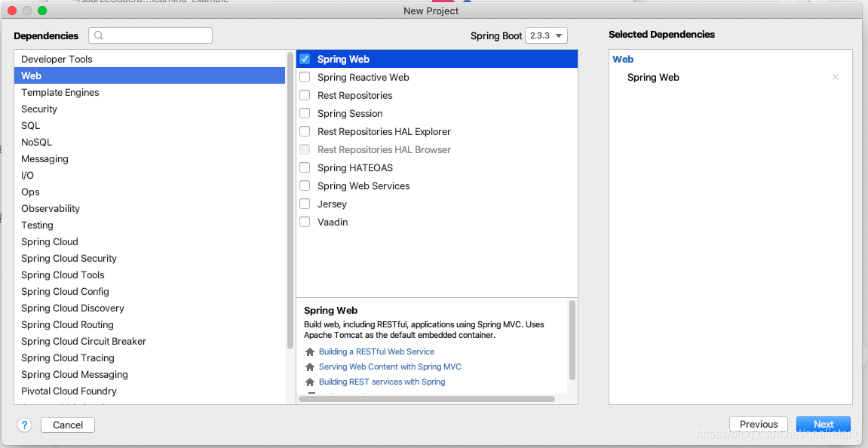Select the Spring Cloud category

coord(50,241)
